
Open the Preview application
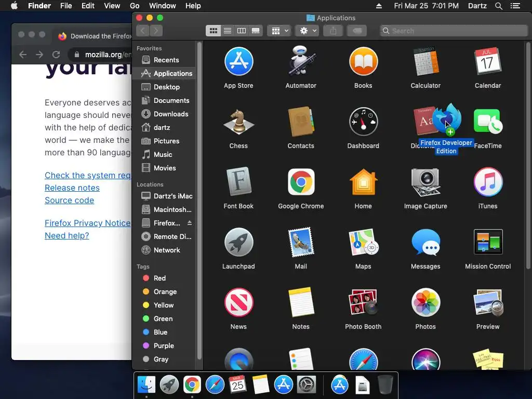coord(487,303)
